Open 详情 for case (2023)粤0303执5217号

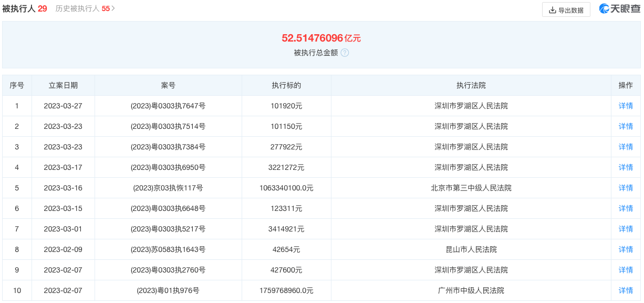626,229
